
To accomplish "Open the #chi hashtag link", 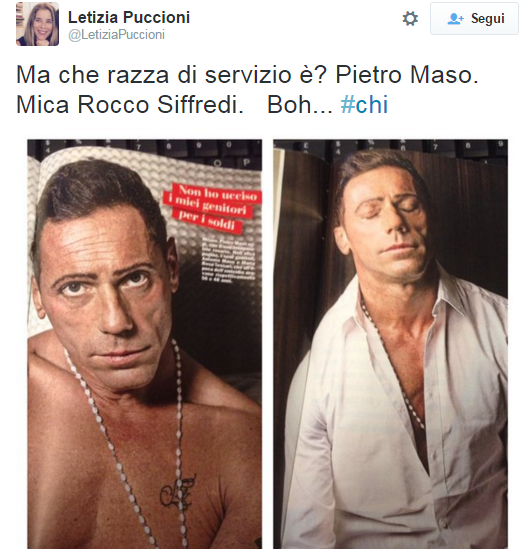I will coord(364,104).
